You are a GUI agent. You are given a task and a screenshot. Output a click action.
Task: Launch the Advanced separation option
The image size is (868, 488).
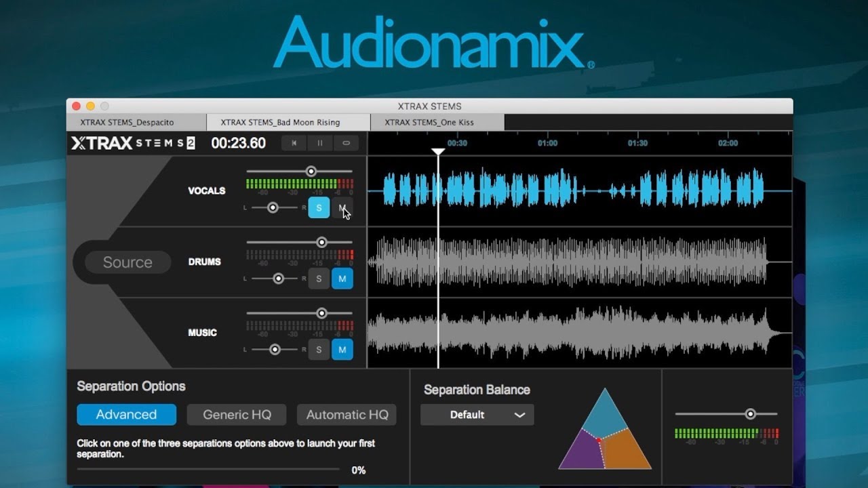pyautogui.click(x=126, y=415)
